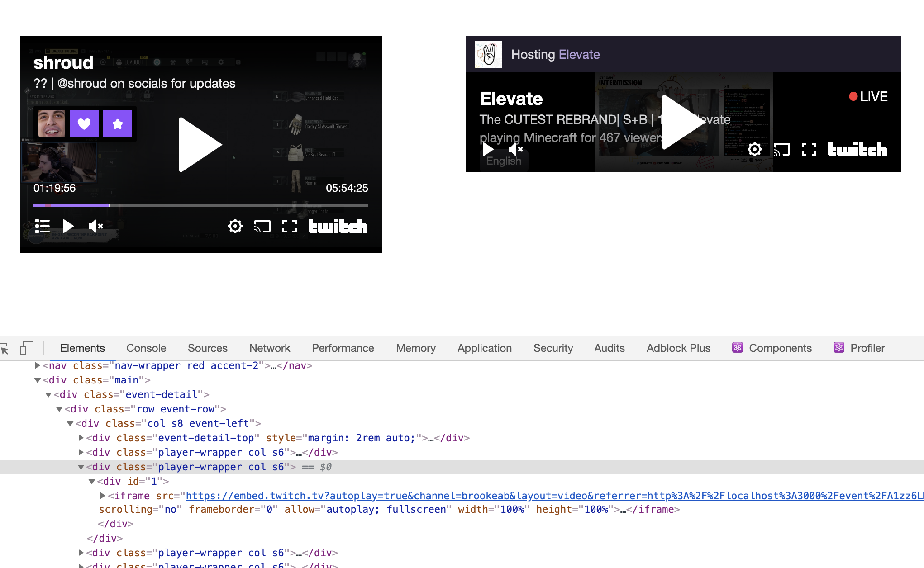The height and width of the screenshot is (568, 924).
Task: Enter fullscreen on Elevate player
Action: coord(809,149)
